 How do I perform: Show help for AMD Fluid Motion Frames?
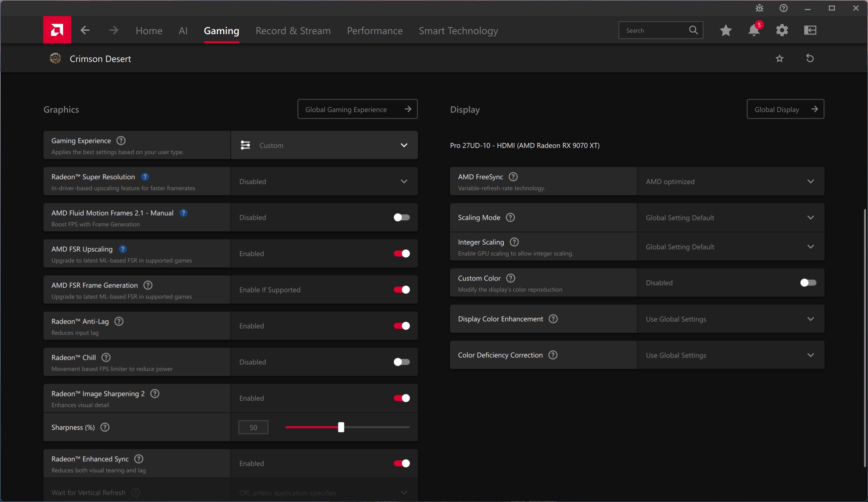(184, 213)
